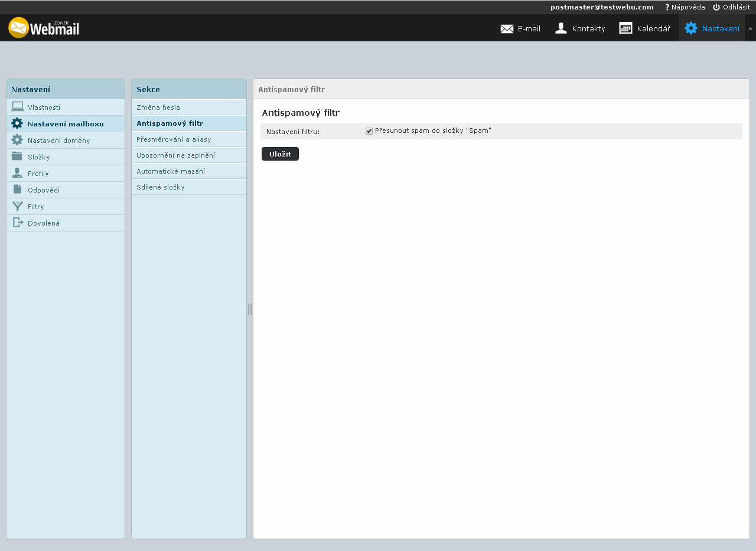Click the Dovolená exit icon
The height and width of the screenshot is (551, 756).
(x=18, y=223)
